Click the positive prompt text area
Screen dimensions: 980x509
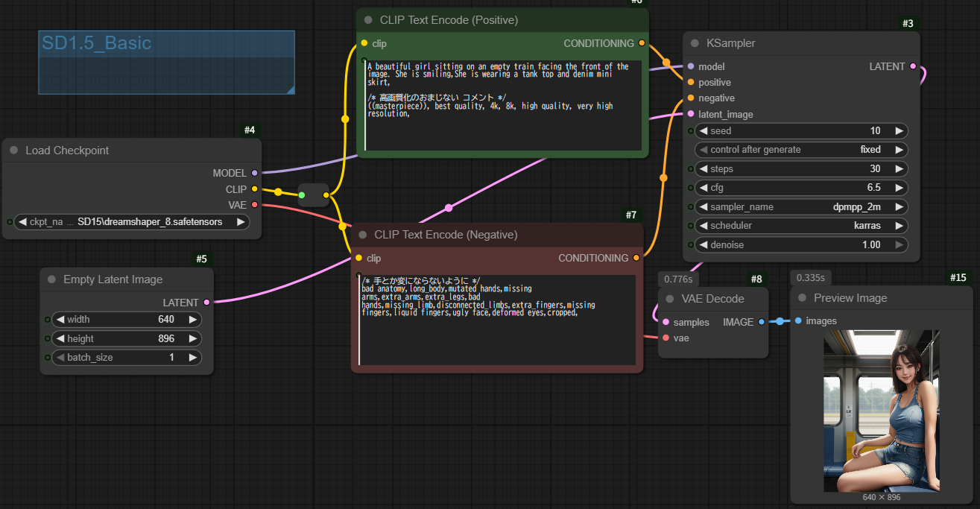(x=502, y=104)
